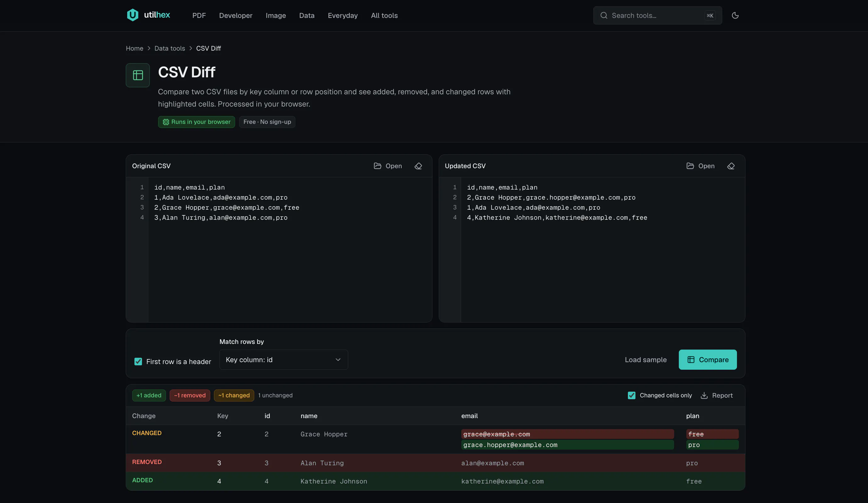Click Alan Turing in results table
The height and width of the screenshot is (503, 868).
pos(322,463)
